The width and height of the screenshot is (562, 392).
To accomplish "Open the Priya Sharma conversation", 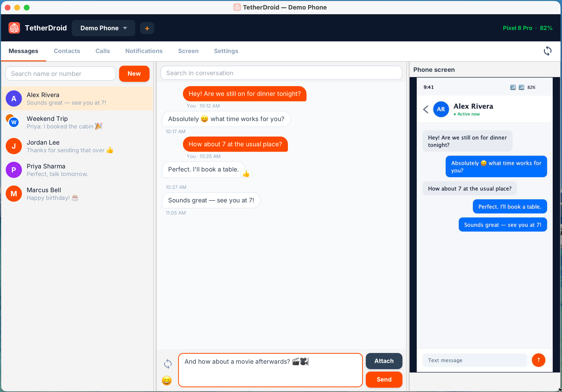I will pyautogui.click(x=77, y=170).
